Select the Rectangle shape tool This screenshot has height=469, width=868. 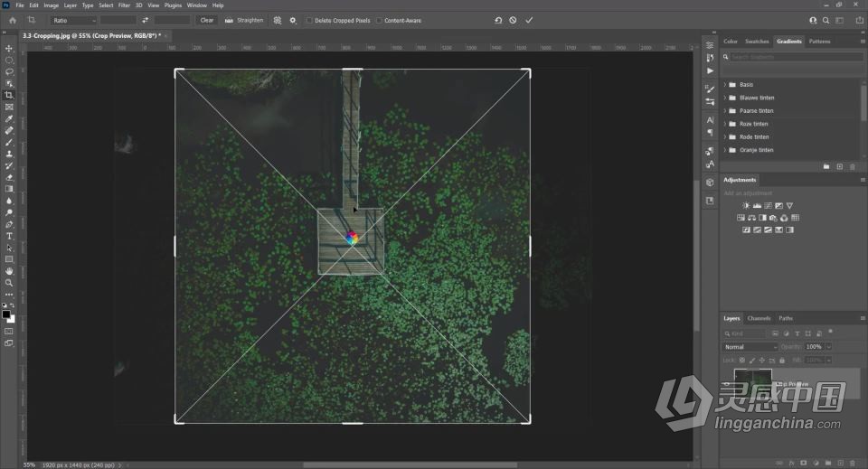(9, 259)
